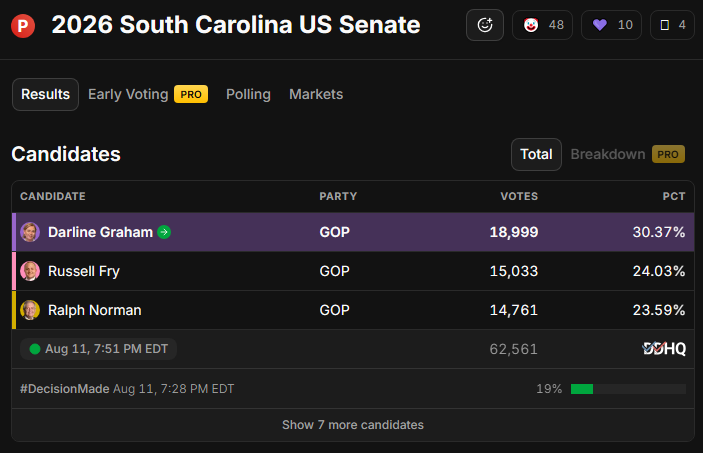Click Russell Fry's avatar photo
The image size is (703, 453).
pyautogui.click(x=30, y=271)
